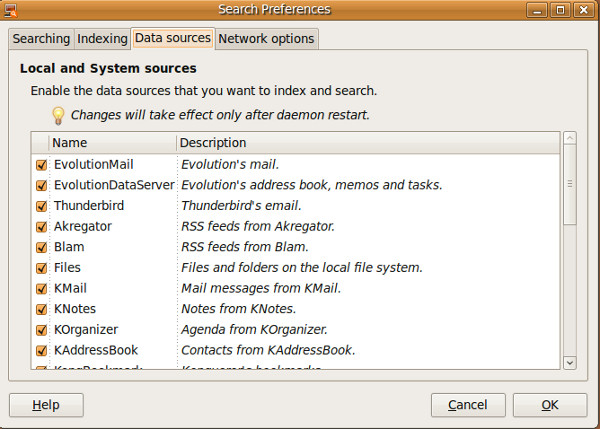Image resolution: width=600 pixels, height=429 pixels.
Task: Uncheck the KMail checkbox
Action: coord(41,289)
